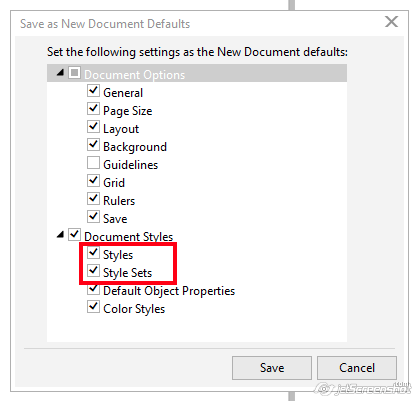Toggle the Color Styles checkbox
418x401 pixels.
[93, 307]
